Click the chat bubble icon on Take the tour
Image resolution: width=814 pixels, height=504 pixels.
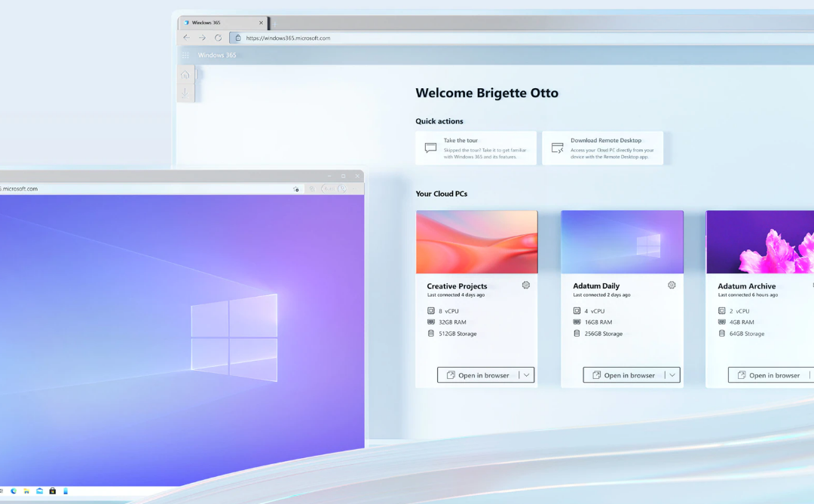[x=430, y=148]
